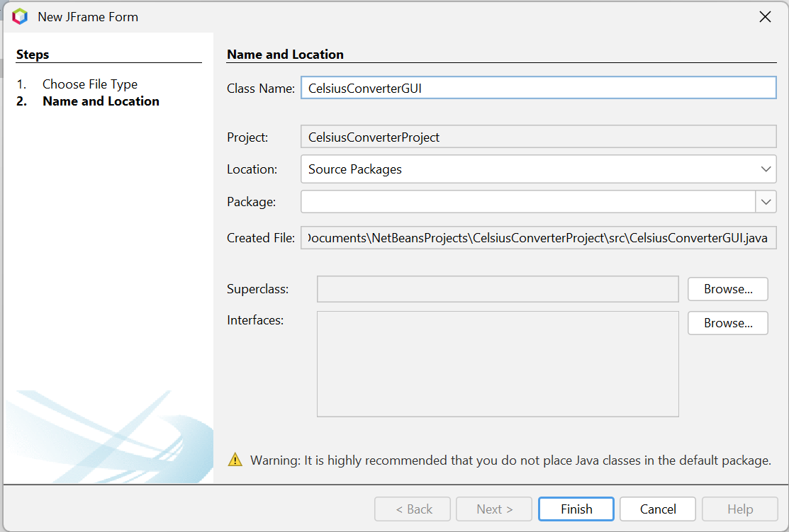Click the disabled Back button
Viewport: 789px width, 532px height.
413,509
